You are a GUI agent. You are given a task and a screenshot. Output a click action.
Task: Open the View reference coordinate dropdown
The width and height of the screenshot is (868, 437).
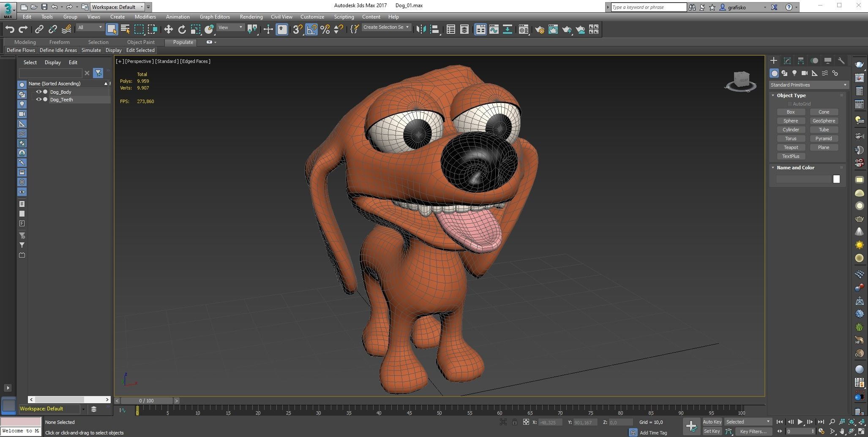click(231, 27)
